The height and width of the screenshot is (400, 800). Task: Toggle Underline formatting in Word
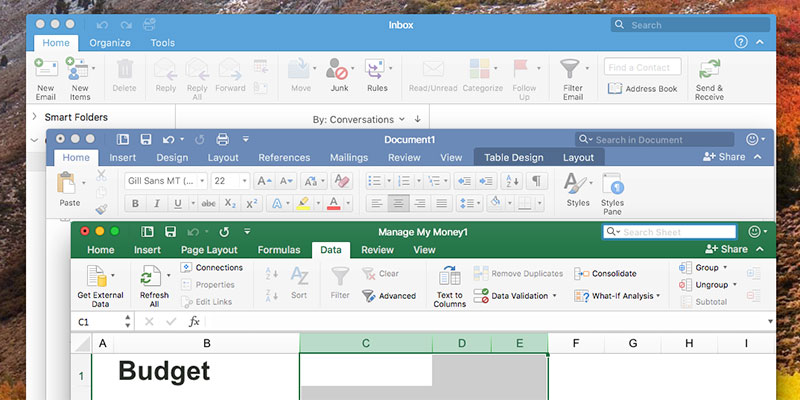point(178,204)
